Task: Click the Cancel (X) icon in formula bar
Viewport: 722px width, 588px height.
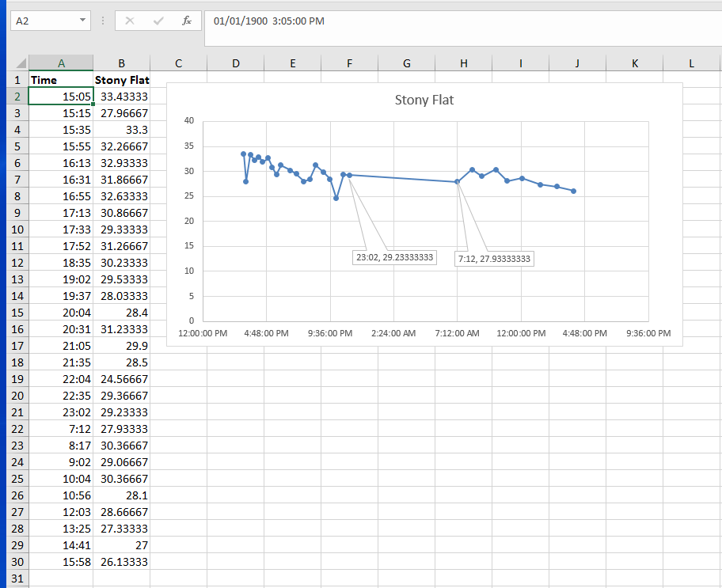Action: [x=130, y=21]
